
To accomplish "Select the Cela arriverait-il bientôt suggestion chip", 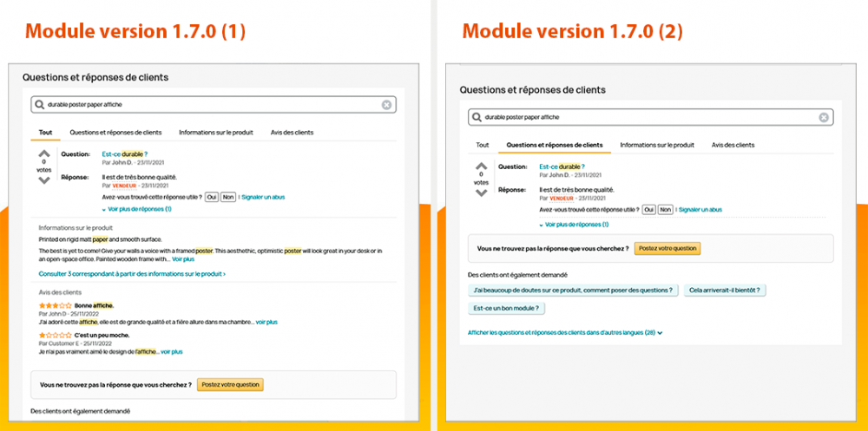I will tap(725, 290).
